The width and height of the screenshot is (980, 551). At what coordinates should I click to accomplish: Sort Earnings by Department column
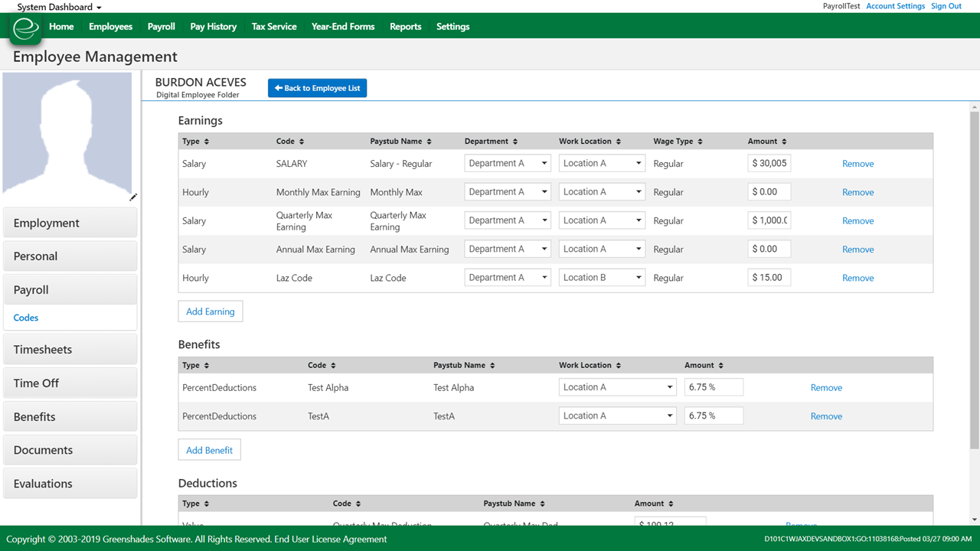pyautogui.click(x=514, y=142)
